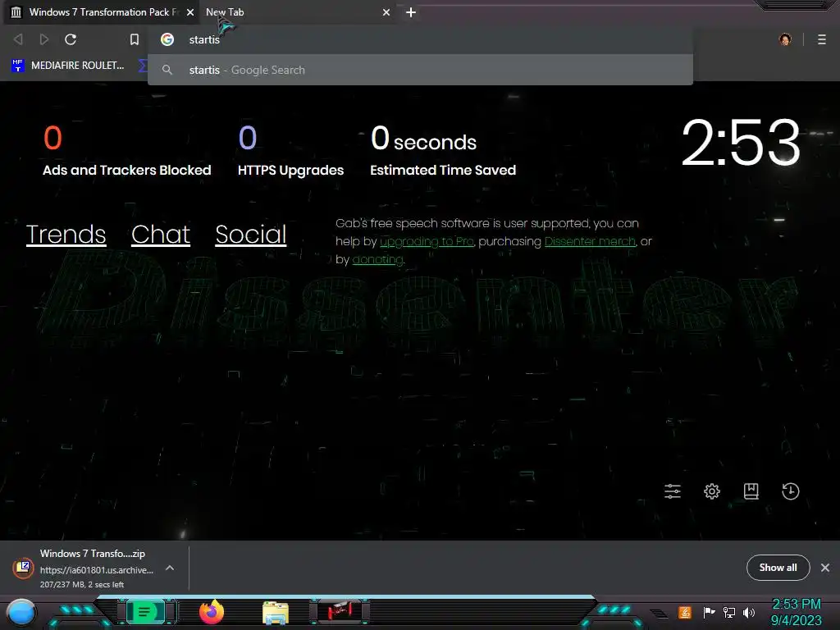The width and height of the screenshot is (840, 630).
Task: Launch Firefox from the taskbar
Action: [x=212, y=612]
